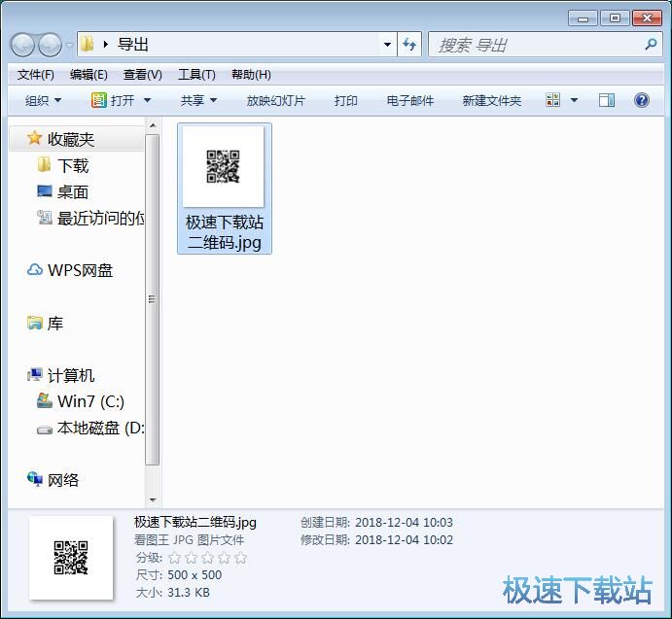Image resolution: width=672 pixels, height=619 pixels.
Task: Click the folder icon in the address bar
Action: pyautogui.click(x=87, y=44)
